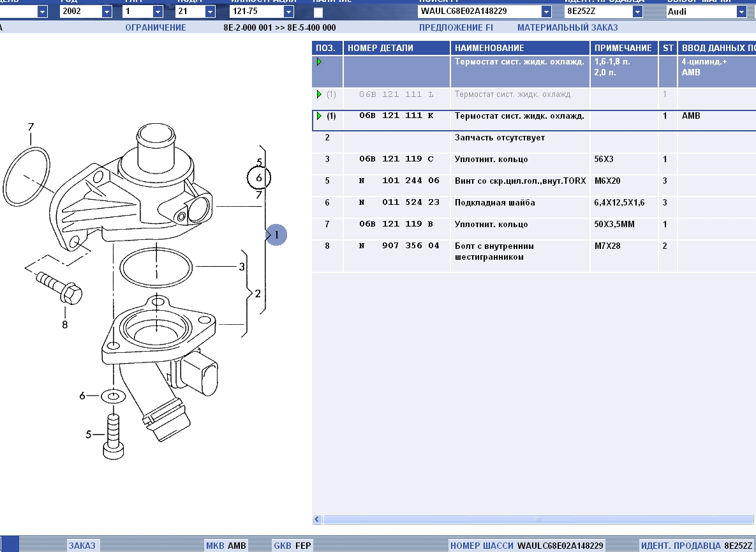
Task: Toggle the availability checkbox in top bar
Action: tap(318, 12)
